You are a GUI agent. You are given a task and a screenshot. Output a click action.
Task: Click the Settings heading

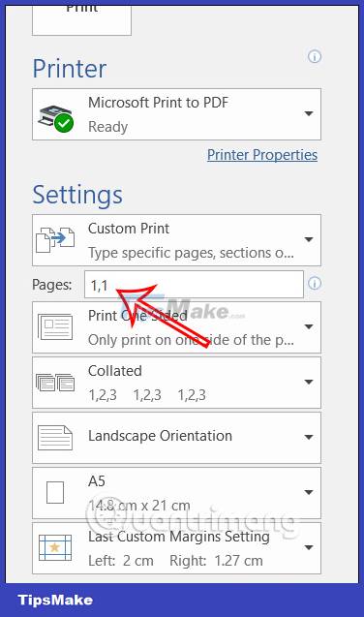77,196
